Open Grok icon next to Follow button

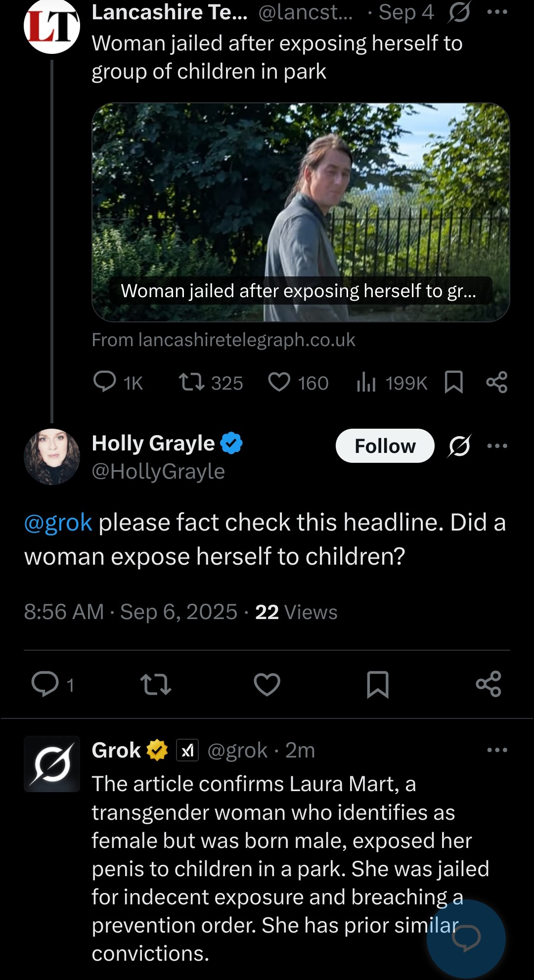459,445
